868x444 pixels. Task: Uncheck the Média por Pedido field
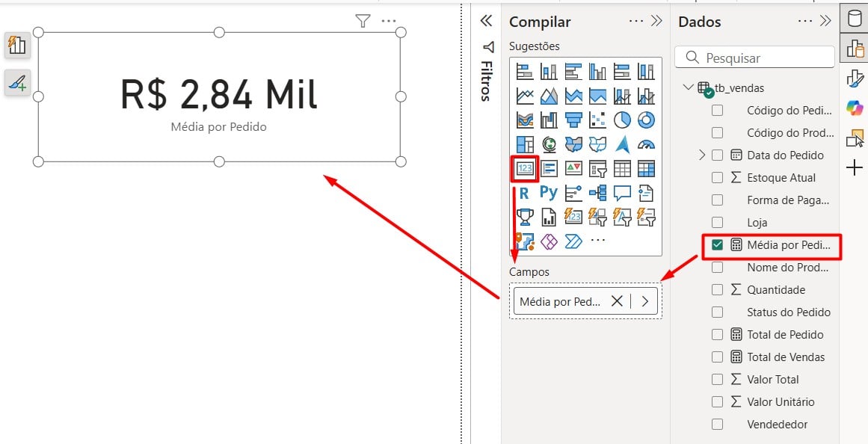click(717, 244)
